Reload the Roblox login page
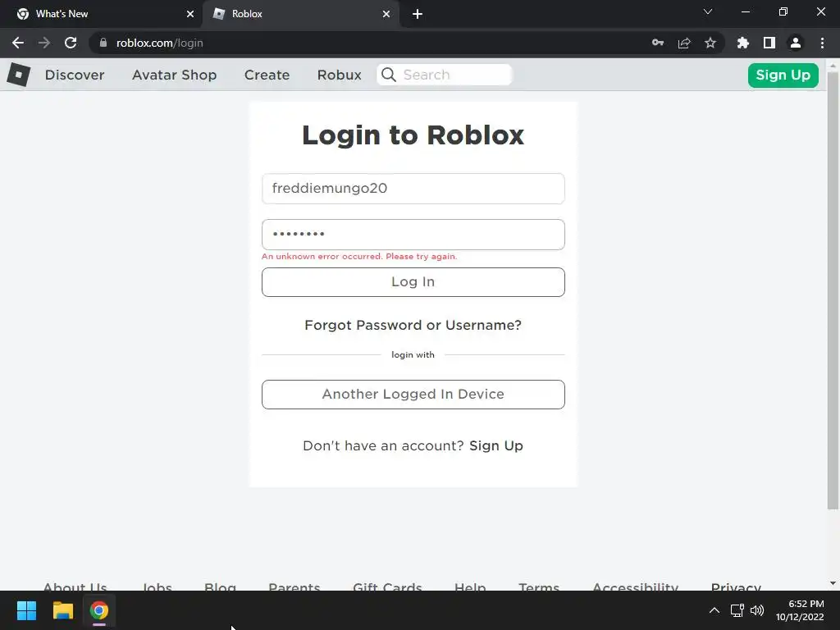Image resolution: width=840 pixels, height=630 pixels. 71,43
